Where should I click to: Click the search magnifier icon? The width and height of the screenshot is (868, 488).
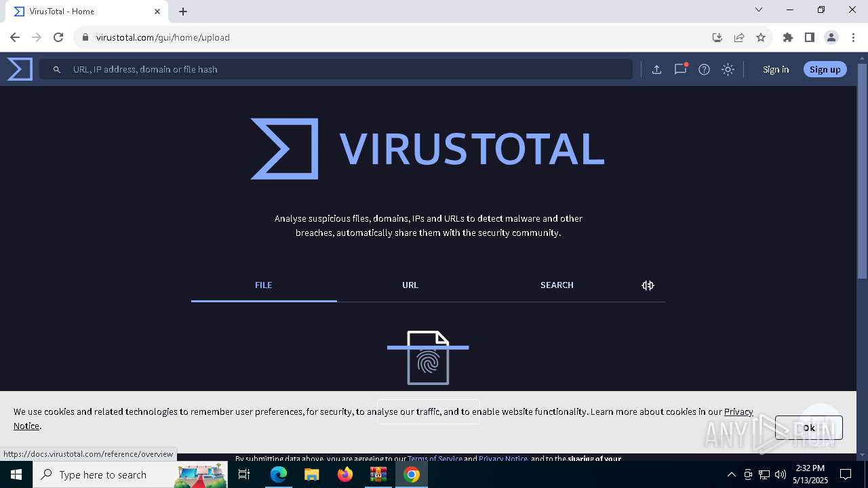(57, 69)
